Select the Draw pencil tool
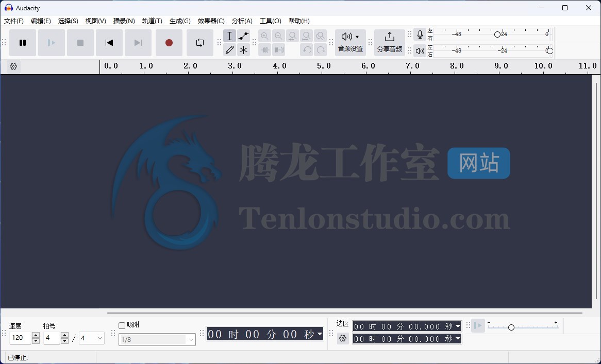The height and width of the screenshot is (364, 601). (x=229, y=50)
